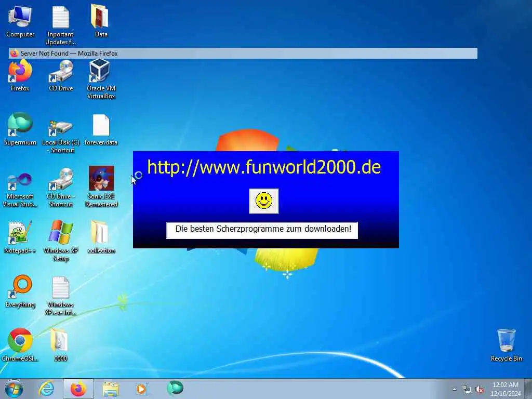The height and width of the screenshot is (399, 532).
Task: Select the ChromeOS desktop icon
Action: click(x=20, y=345)
